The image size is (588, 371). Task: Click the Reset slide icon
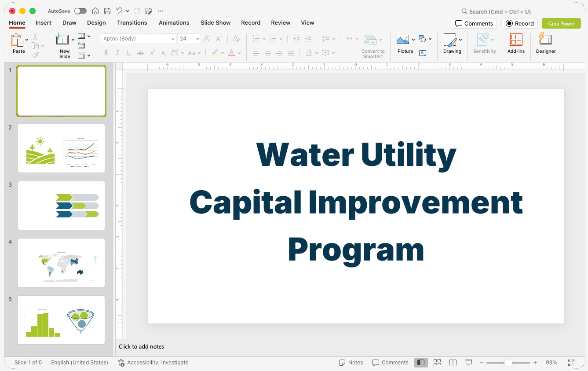(81, 45)
